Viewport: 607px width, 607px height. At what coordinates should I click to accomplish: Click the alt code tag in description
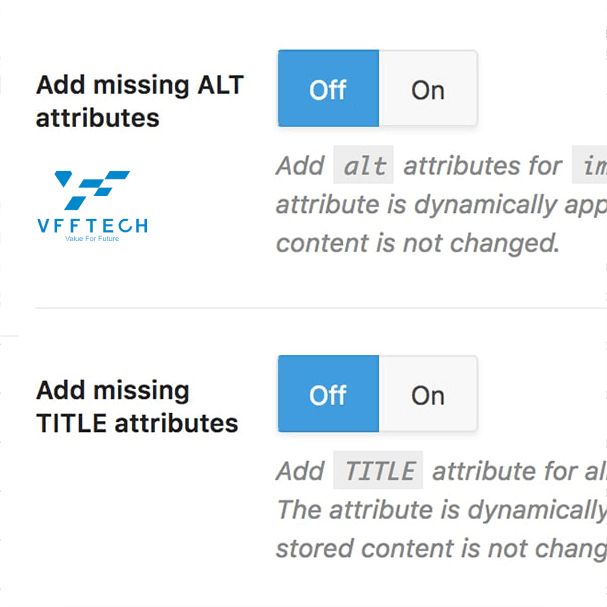[364, 165]
